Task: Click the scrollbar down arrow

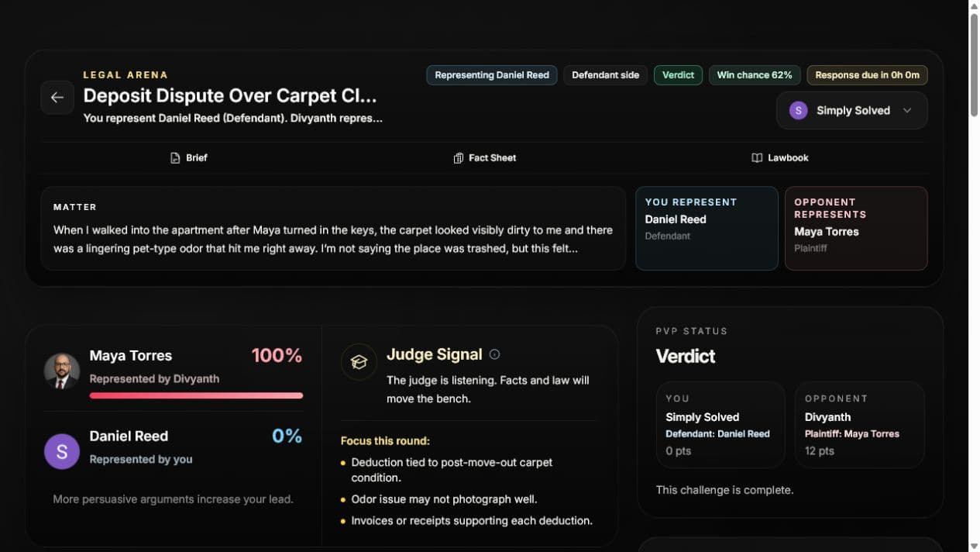Action: 974,546
